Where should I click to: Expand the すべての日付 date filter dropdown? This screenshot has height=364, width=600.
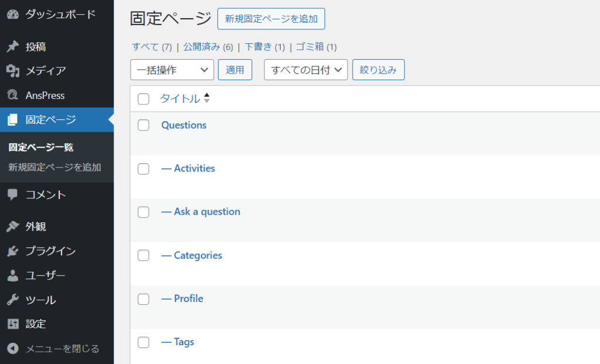pos(306,70)
